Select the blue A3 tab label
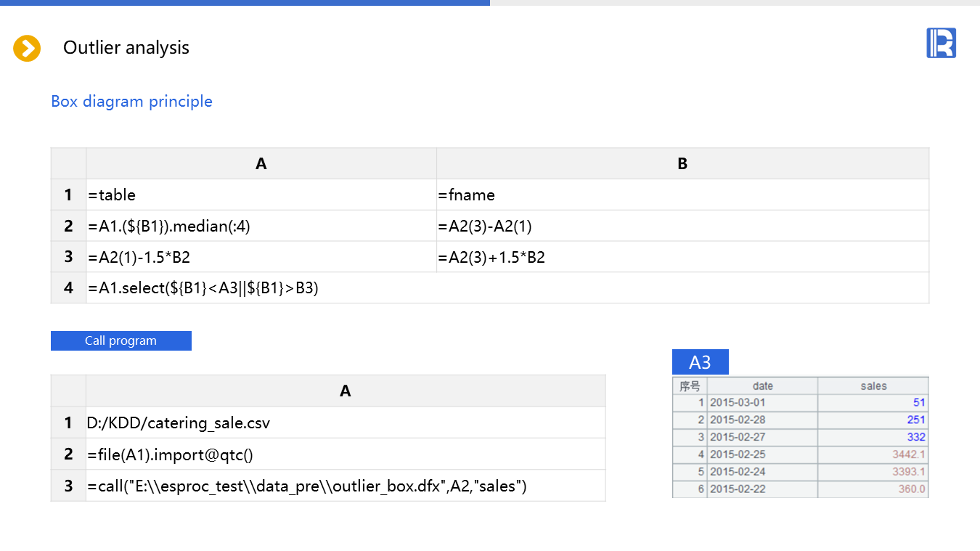Viewport: 980px width, 551px height. (x=700, y=362)
